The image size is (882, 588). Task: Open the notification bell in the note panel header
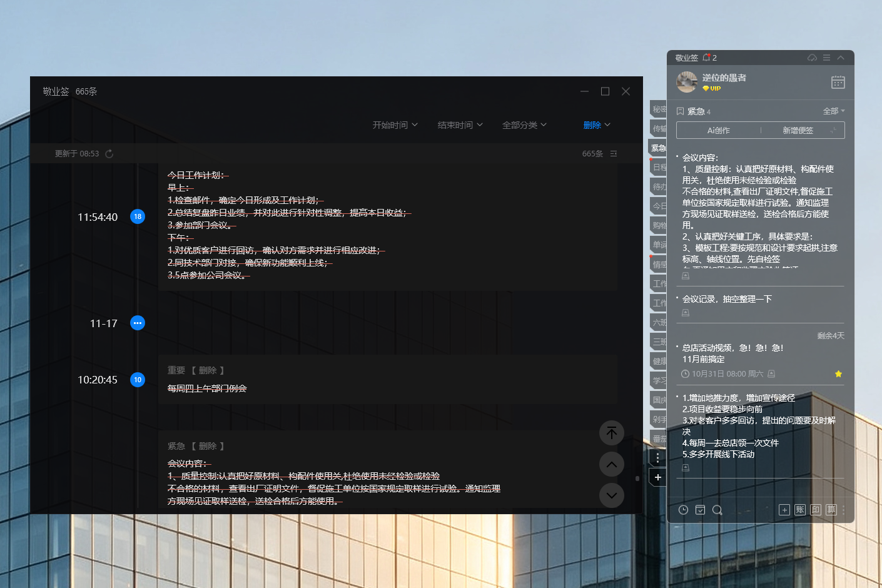point(707,58)
